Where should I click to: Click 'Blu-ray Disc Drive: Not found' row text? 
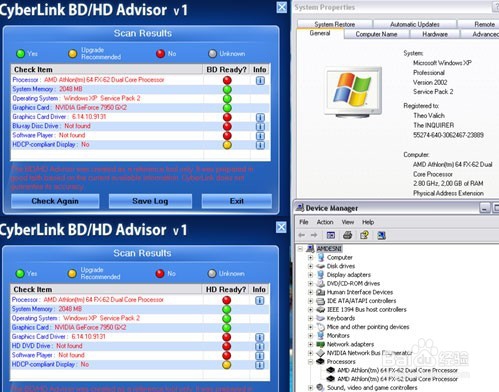click(x=51, y=126)
